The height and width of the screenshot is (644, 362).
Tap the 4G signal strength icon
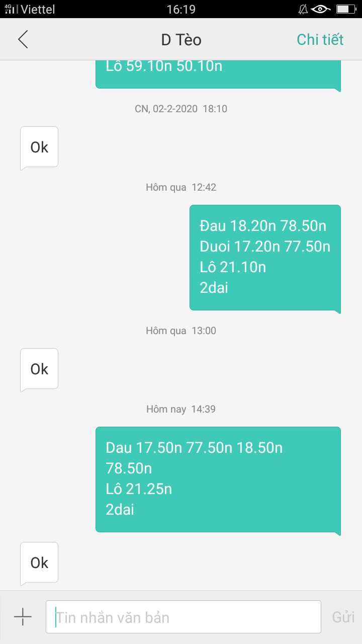(x=11, y=9)
